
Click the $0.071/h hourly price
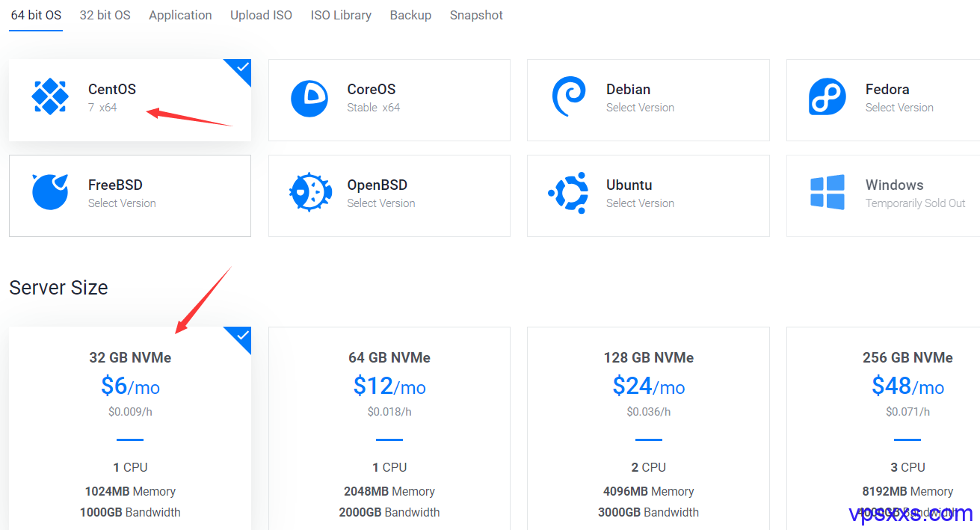(x=907, y=412)
